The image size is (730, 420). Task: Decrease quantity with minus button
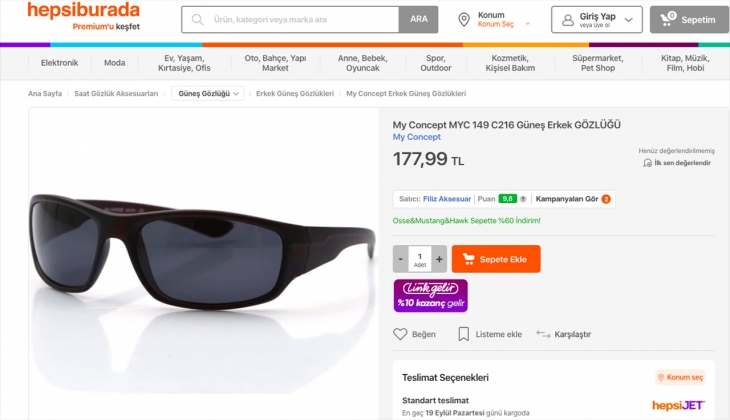pos(400,259)
